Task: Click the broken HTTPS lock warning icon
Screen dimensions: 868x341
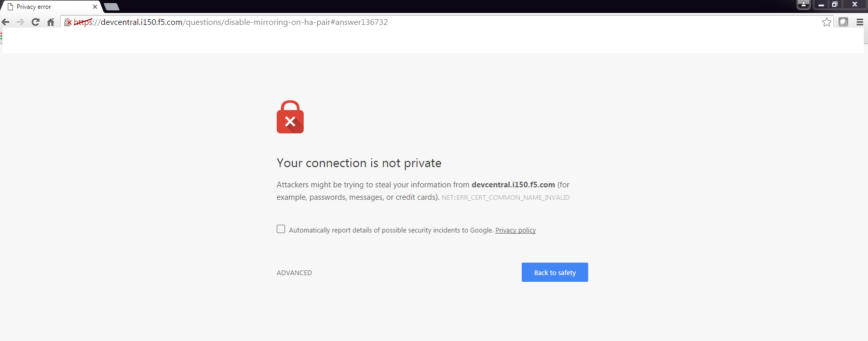Action: click(x=68, y=22)
